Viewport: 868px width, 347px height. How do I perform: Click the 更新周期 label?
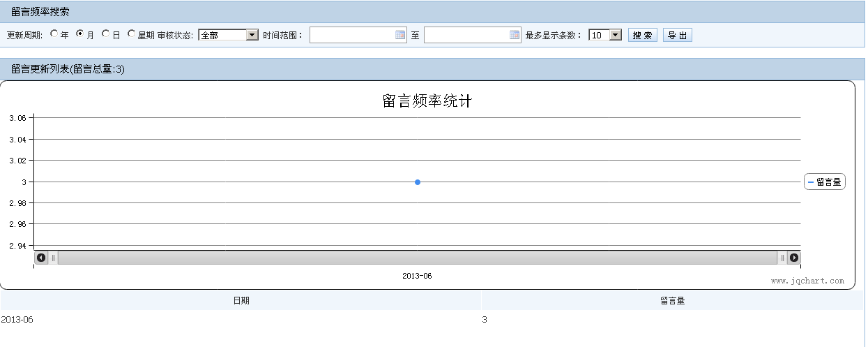point(25,35)
